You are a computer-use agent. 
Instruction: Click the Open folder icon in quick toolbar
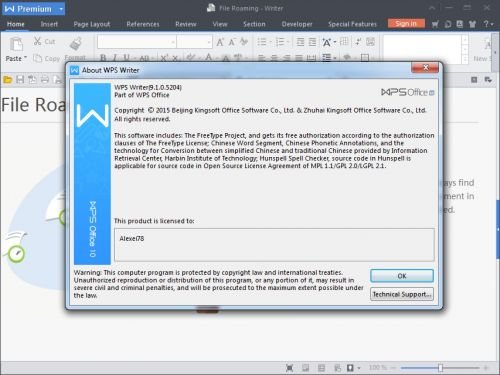point(7,80)
